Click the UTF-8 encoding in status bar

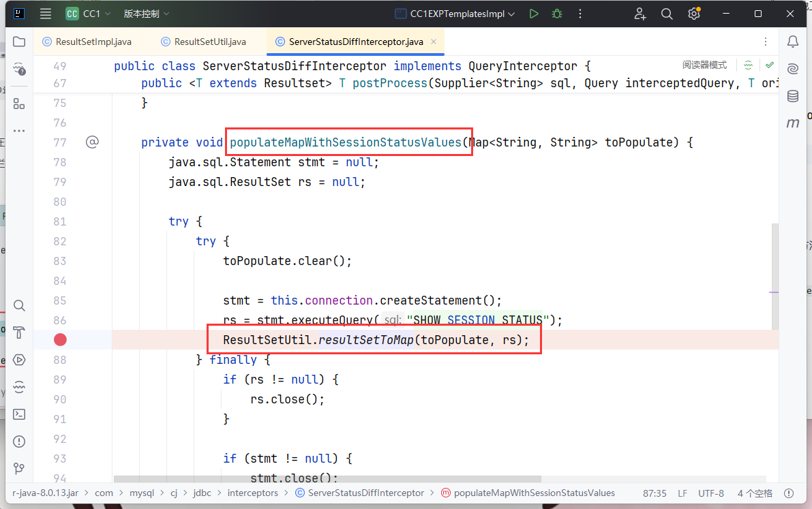click(710, 493)
